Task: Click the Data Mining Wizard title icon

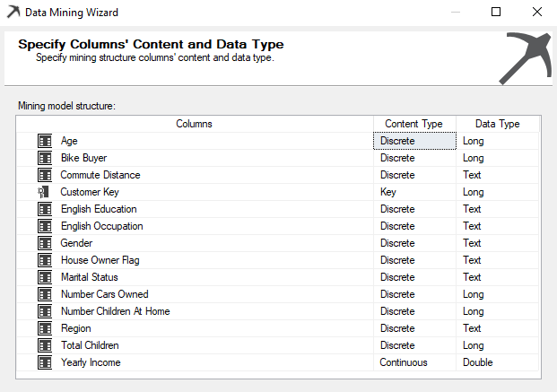Action: (x=12, y=13)
